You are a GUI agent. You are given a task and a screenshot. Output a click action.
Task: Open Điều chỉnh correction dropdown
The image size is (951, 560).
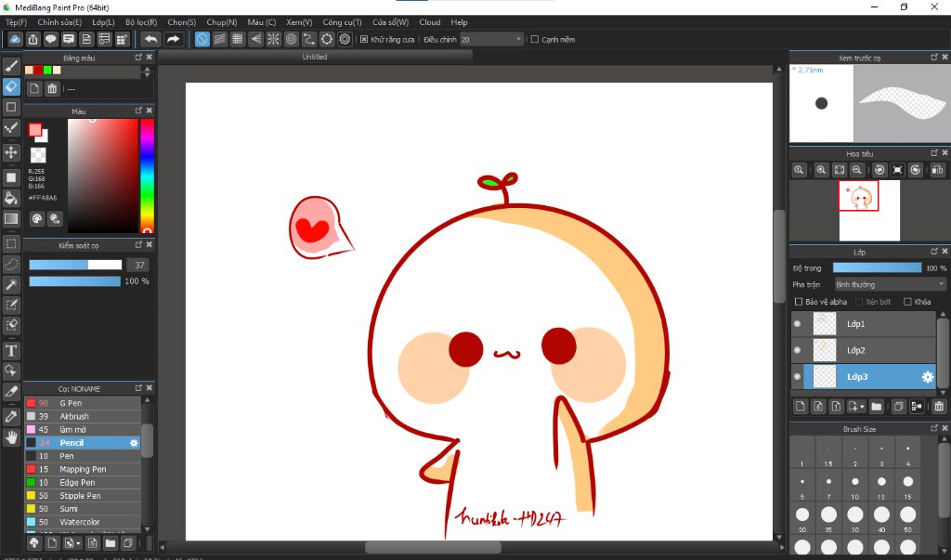491,39
